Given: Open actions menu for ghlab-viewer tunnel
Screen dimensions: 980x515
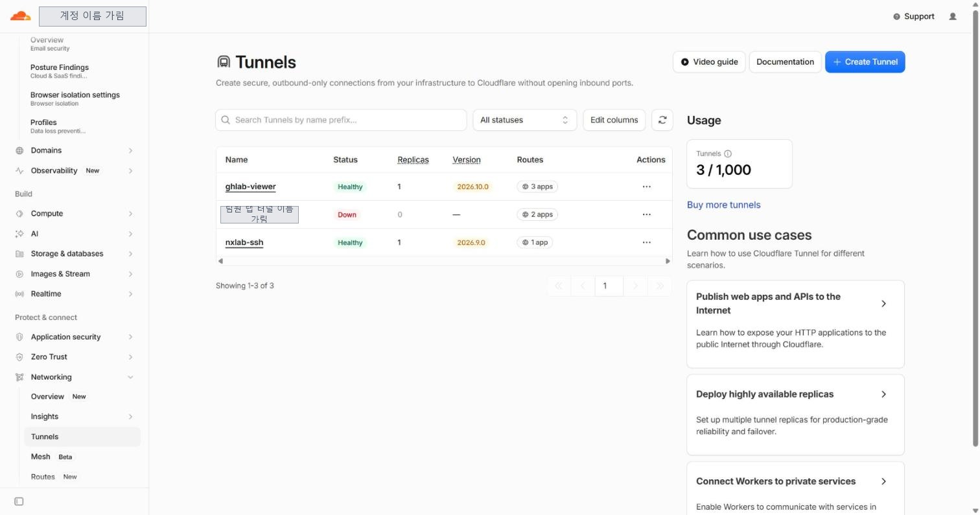Looking at the screenshot, I should pos(646,187).
